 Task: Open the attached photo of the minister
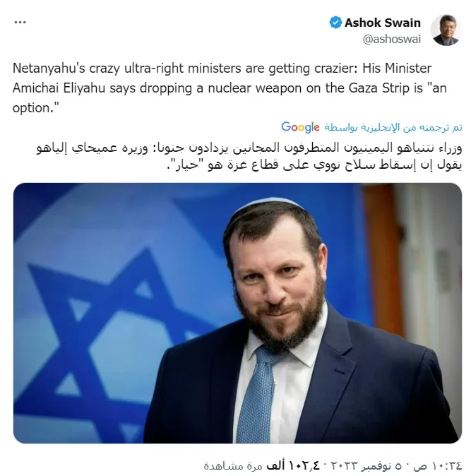point(238,313)
